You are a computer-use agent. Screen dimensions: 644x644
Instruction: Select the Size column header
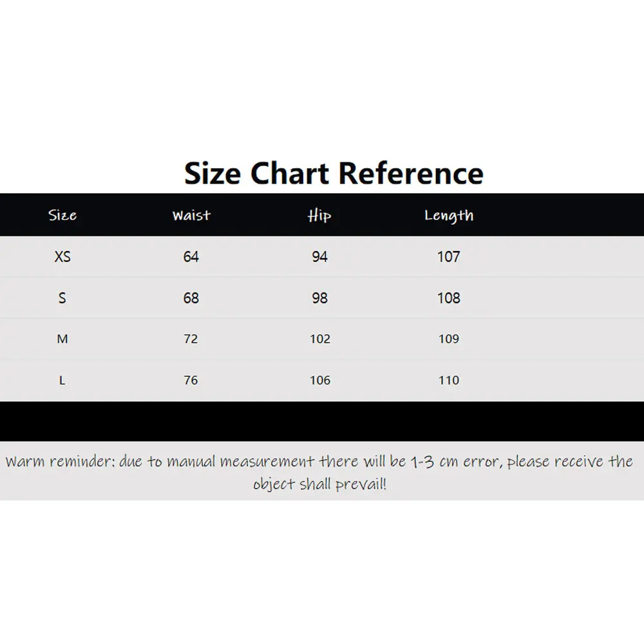(62, 215)
